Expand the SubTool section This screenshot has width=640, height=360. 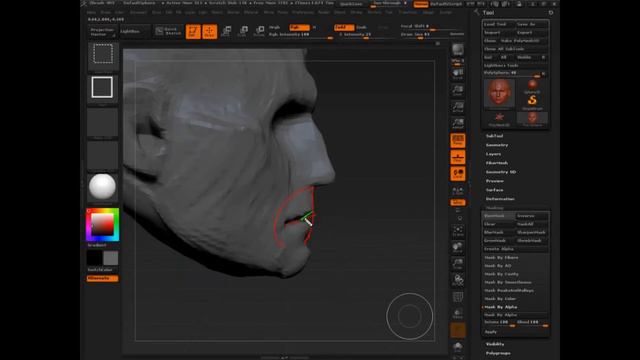494,136
